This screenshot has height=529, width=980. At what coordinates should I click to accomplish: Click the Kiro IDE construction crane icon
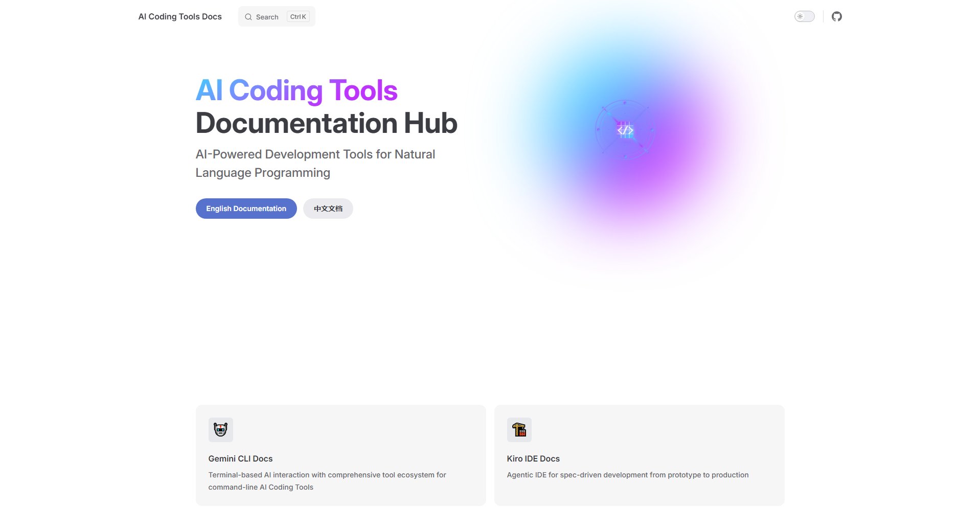coord(519,430)
